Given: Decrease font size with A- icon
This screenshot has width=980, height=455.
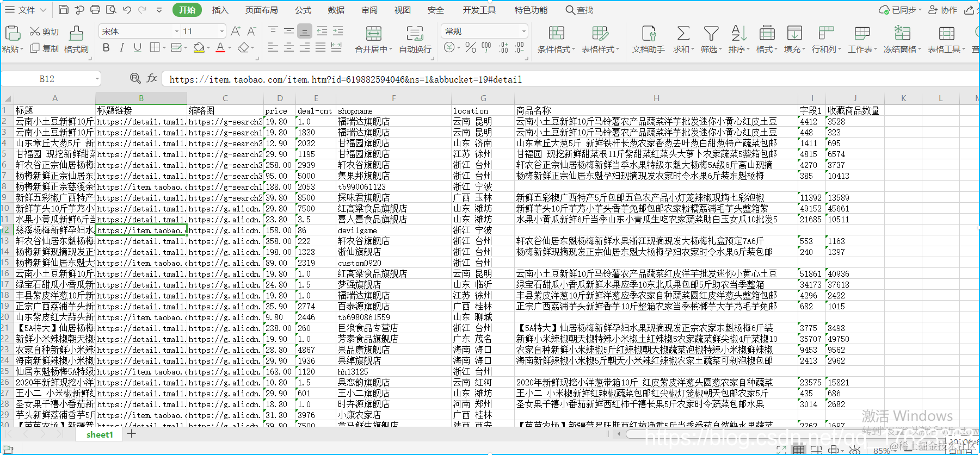Looking at the screenshot, I should pyautogui.click(x=251, y=32).
